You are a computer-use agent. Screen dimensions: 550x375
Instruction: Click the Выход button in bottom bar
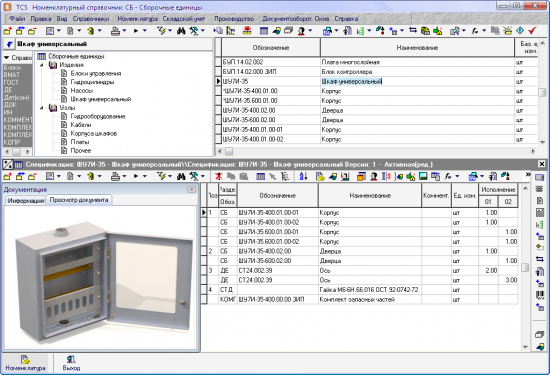tap(71, 363)
